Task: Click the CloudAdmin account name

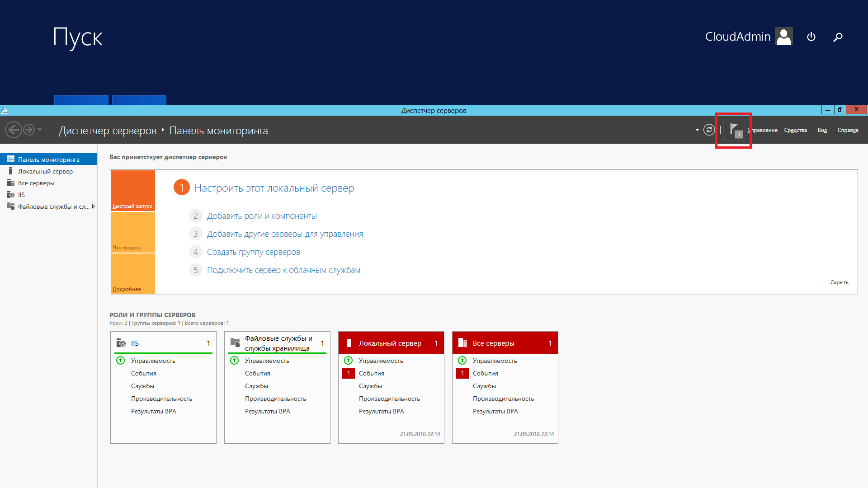Action: point(738,36)
